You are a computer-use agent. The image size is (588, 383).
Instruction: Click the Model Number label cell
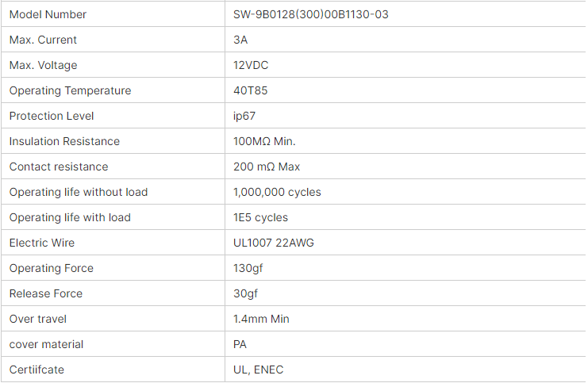(48, 14)
